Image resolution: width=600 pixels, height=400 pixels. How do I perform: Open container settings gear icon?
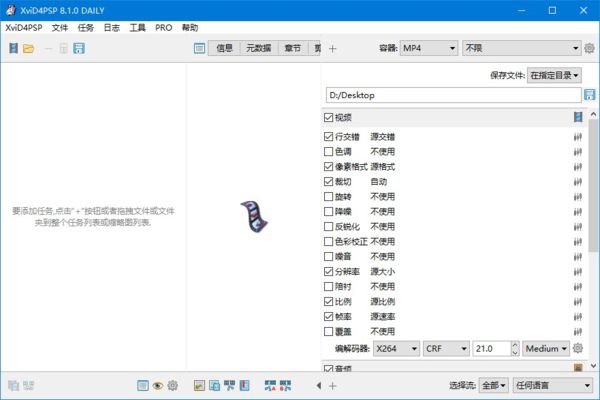[590, 48]
